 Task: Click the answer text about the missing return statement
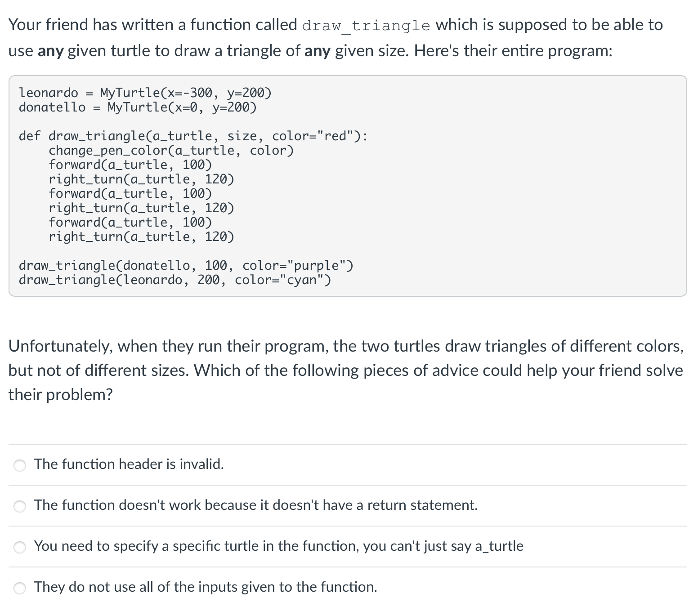[255, 505]
